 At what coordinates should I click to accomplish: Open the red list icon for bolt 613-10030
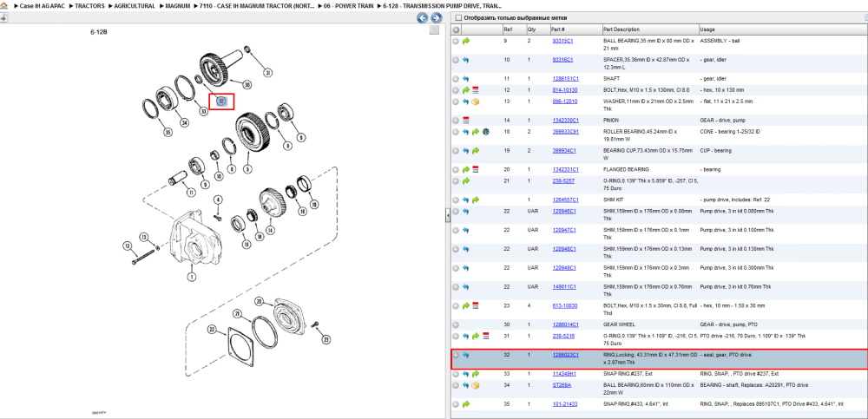click(x=476, y=305)
